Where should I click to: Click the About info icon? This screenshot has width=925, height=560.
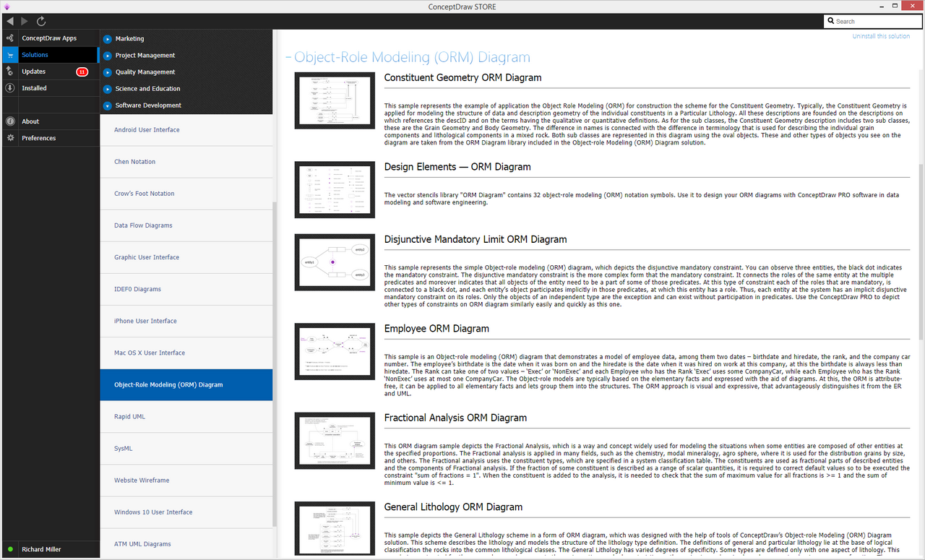click(9, 121)
